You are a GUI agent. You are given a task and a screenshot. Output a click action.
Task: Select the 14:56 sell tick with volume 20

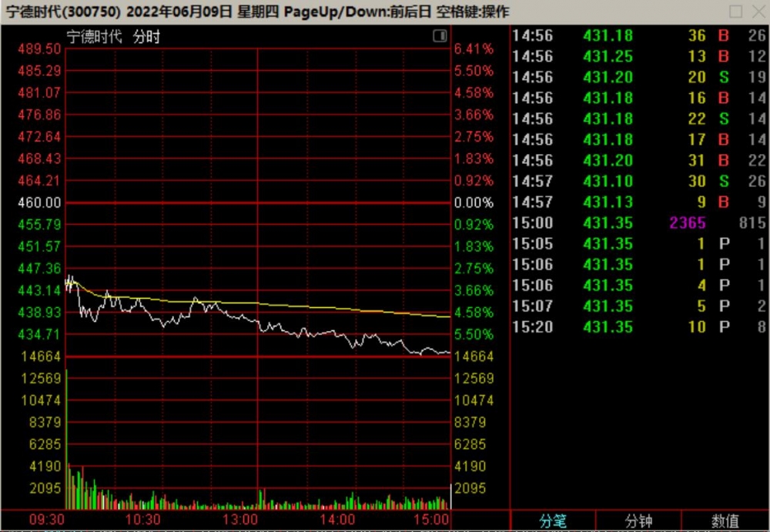tap(639, 77)
